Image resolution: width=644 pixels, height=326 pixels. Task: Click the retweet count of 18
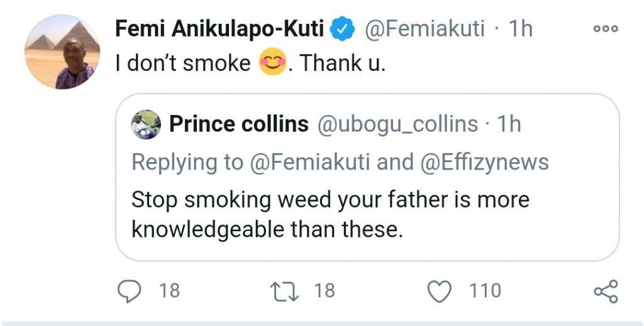(x=323, y=291)
